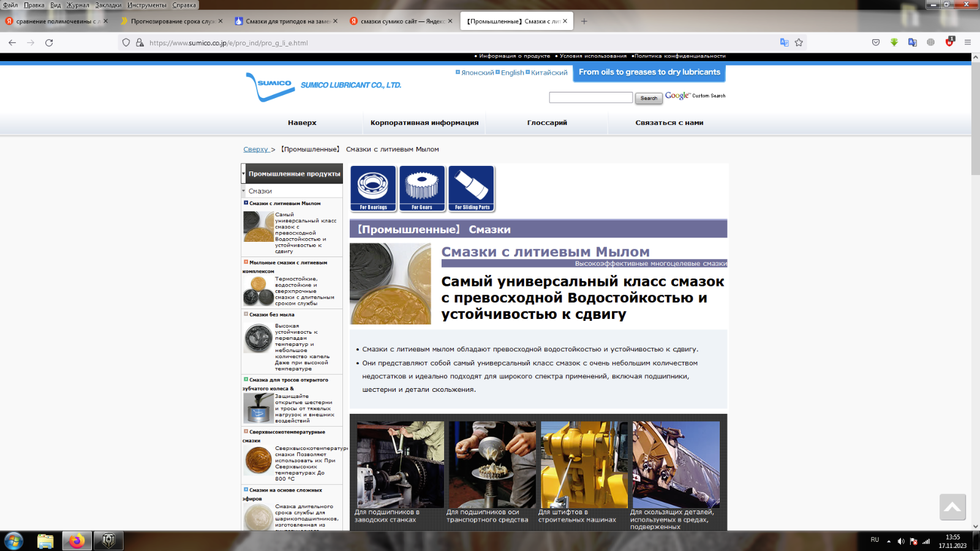Open the Firefox hamburger menu
This screenshot has width=980, height=551.
pos(968,42)
